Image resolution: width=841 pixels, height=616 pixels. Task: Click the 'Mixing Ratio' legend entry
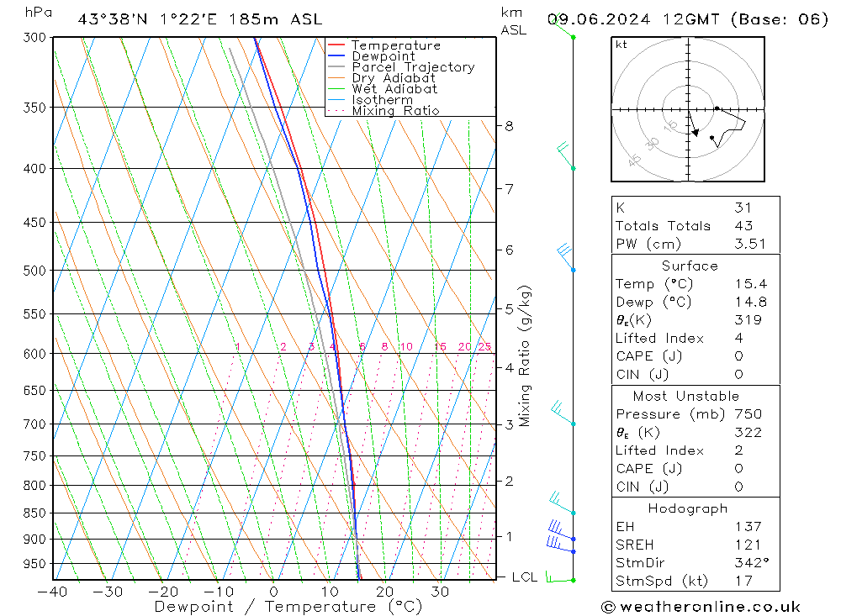click(x=383, y=111)
